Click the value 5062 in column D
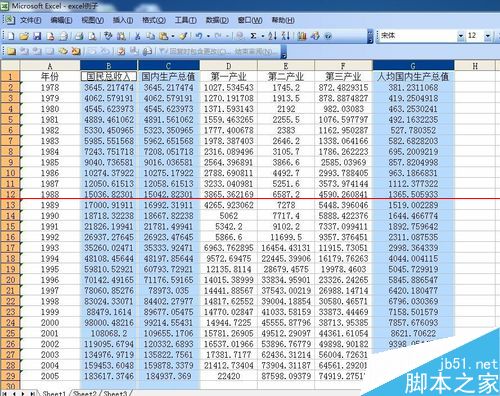Viewport: 500px width, 396px height. [x=229, y=216]
